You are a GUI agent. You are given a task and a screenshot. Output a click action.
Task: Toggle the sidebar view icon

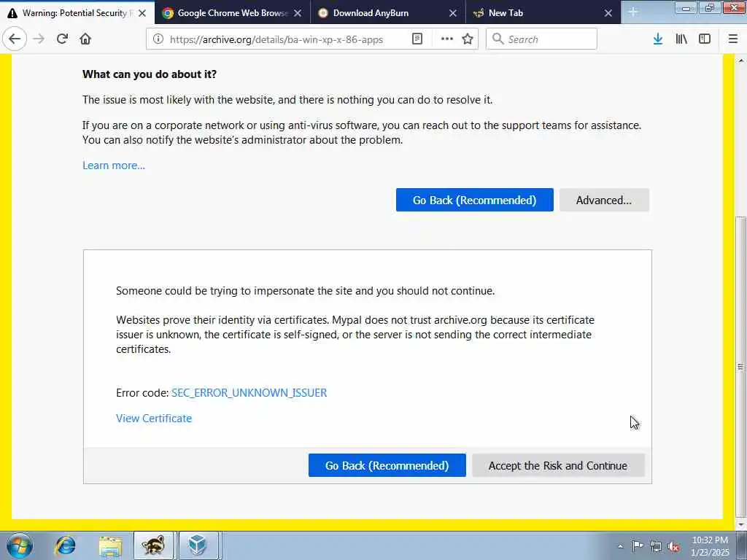point(705,39)
